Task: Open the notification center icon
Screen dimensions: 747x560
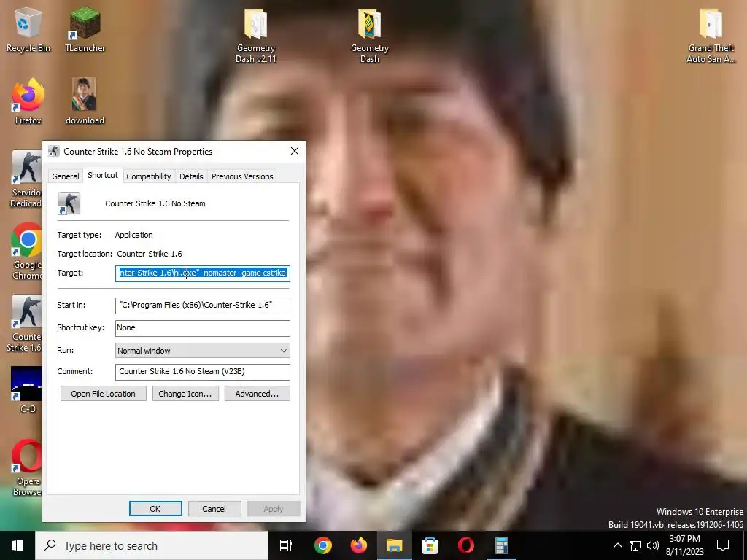Action: [x=723, y=545]
